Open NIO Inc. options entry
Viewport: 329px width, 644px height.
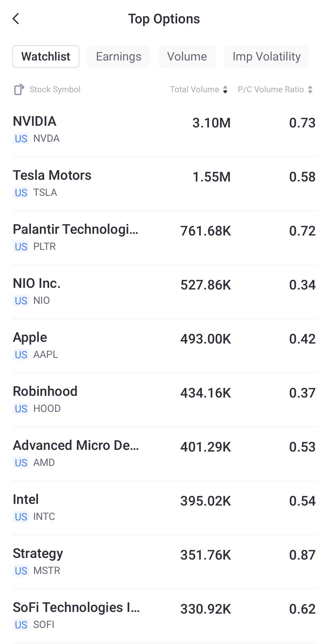pyautogui.click(x=164, y=291)
